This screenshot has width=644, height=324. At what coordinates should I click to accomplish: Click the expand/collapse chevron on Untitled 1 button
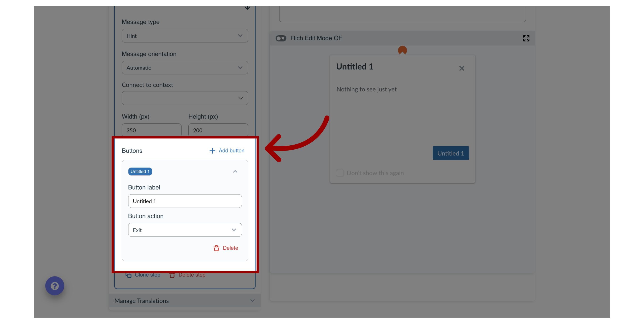pyautogui.click(x=235, y=171)
